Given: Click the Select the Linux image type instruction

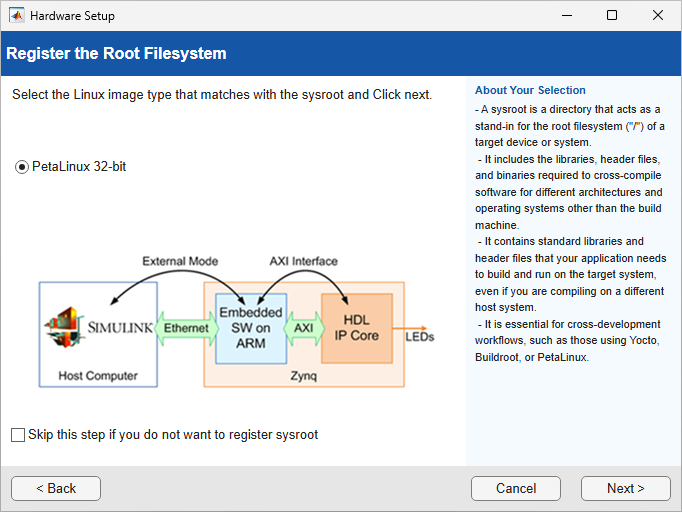Looking at the screenshot, I should (x=222, y=95).
